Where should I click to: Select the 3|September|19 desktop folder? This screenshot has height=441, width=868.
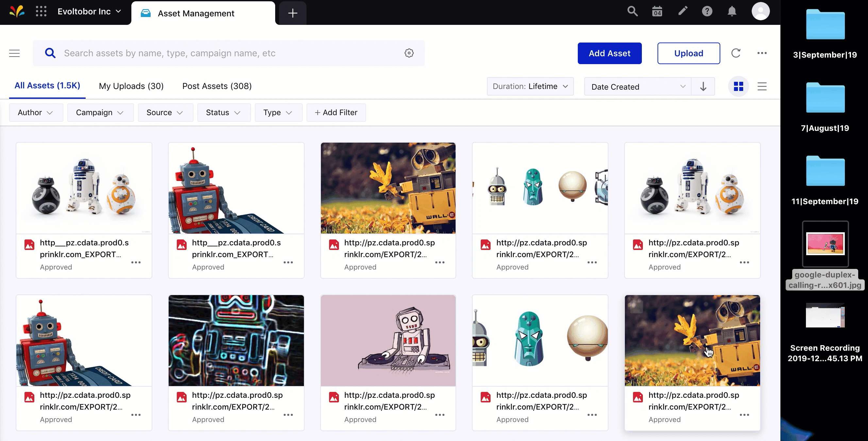825,34
